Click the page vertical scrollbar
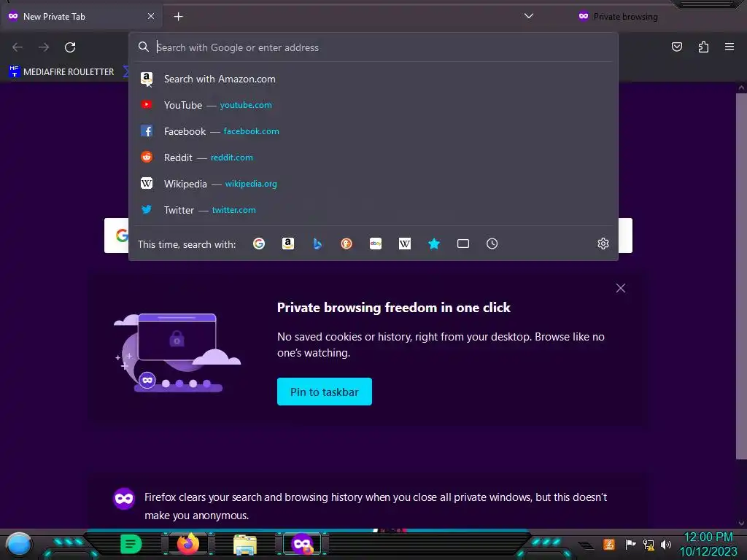Screen dimensions: 747x560 [x=741, y=276]
